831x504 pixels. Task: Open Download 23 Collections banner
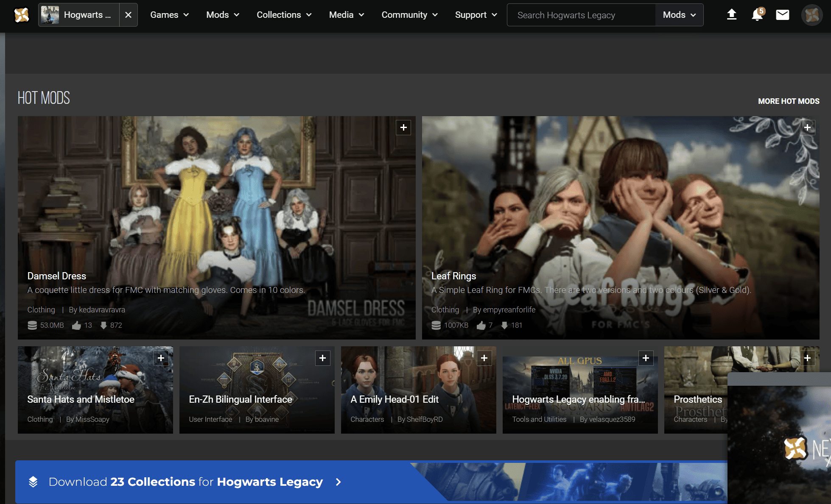pyautogui.click(x=186, y=482)
